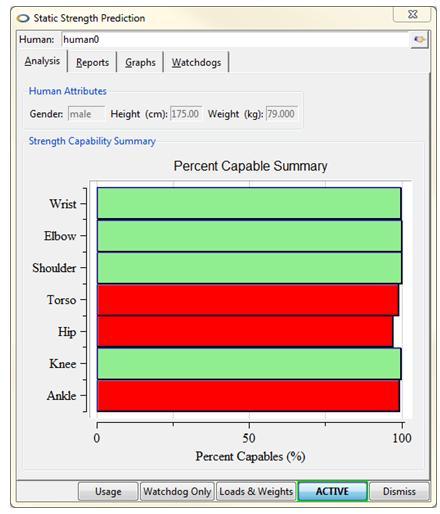Click the green Wrist bar in chart
Screen dimensions: 440x514
point(249,203)
